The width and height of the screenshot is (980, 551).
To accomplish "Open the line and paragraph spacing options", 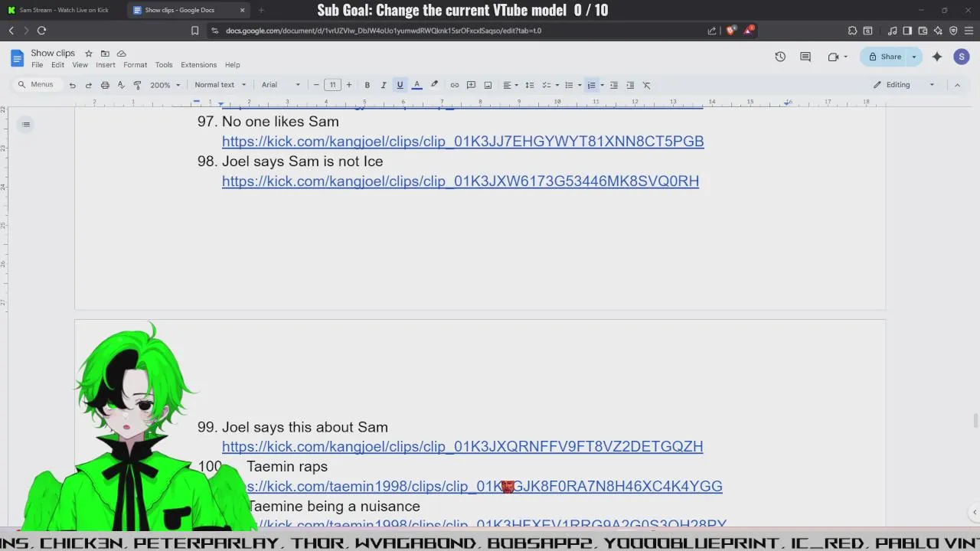I will tap(529, 85).
